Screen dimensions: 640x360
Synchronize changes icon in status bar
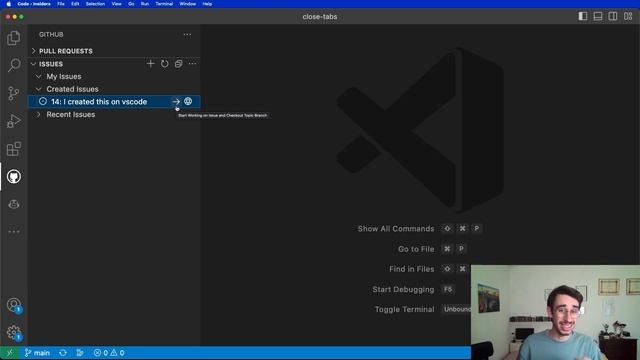pos(63,353)
